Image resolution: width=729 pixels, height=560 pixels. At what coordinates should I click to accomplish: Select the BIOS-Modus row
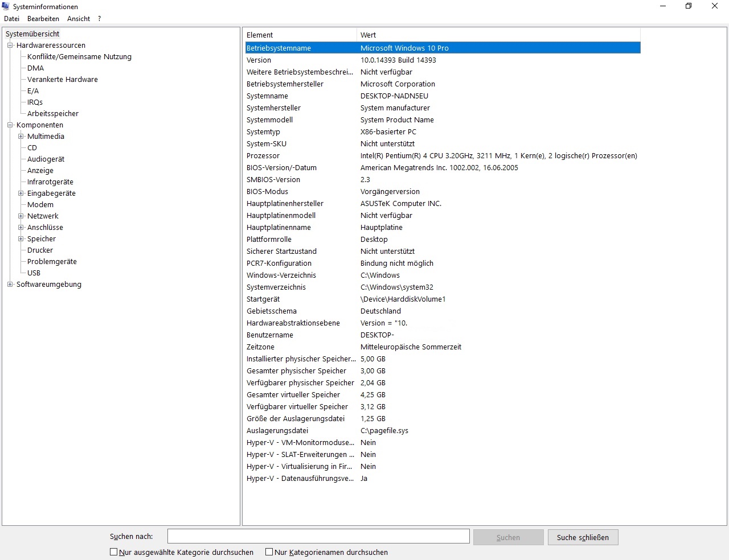click(443, 191)
